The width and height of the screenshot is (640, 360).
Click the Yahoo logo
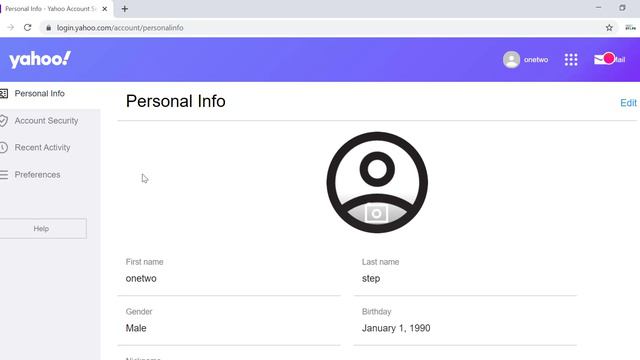40,60
